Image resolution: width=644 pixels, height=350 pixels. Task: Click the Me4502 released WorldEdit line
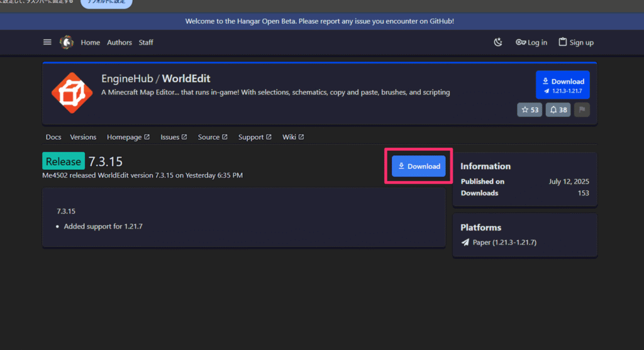tap(143, 175)
